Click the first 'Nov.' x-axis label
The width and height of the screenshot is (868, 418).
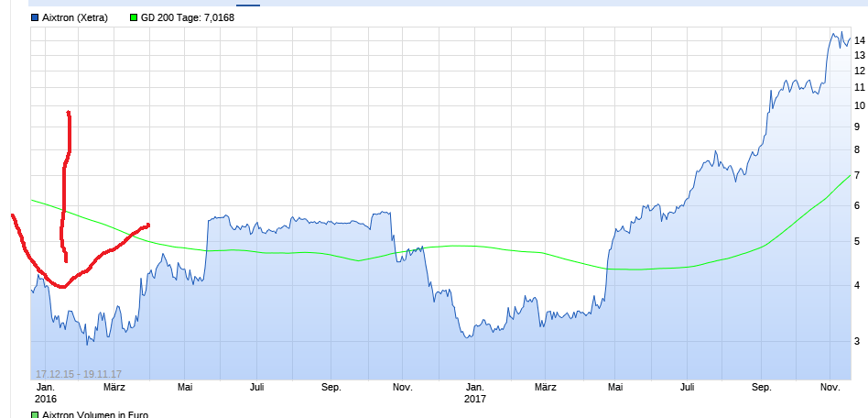pyautogui.click(x=403, y=387)
